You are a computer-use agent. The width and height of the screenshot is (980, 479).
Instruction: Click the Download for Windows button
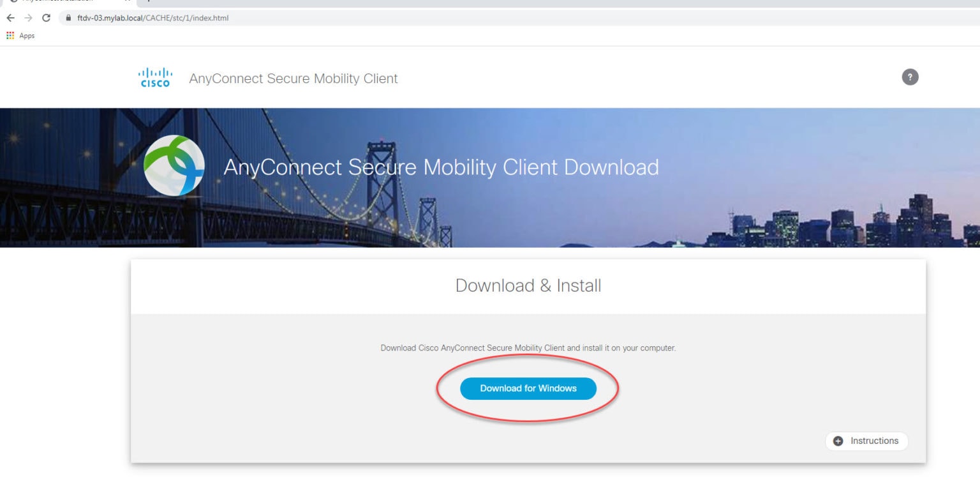(528, 388)
